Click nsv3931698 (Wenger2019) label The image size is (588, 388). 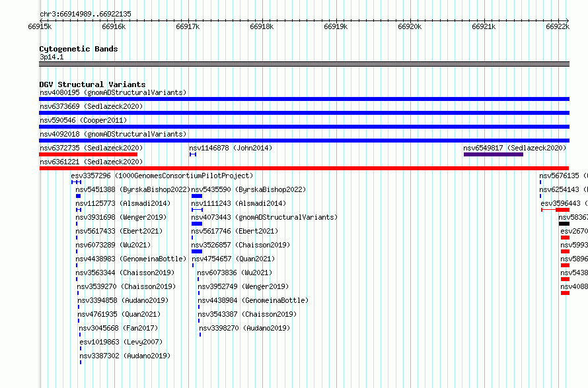(x=121, y=217)
